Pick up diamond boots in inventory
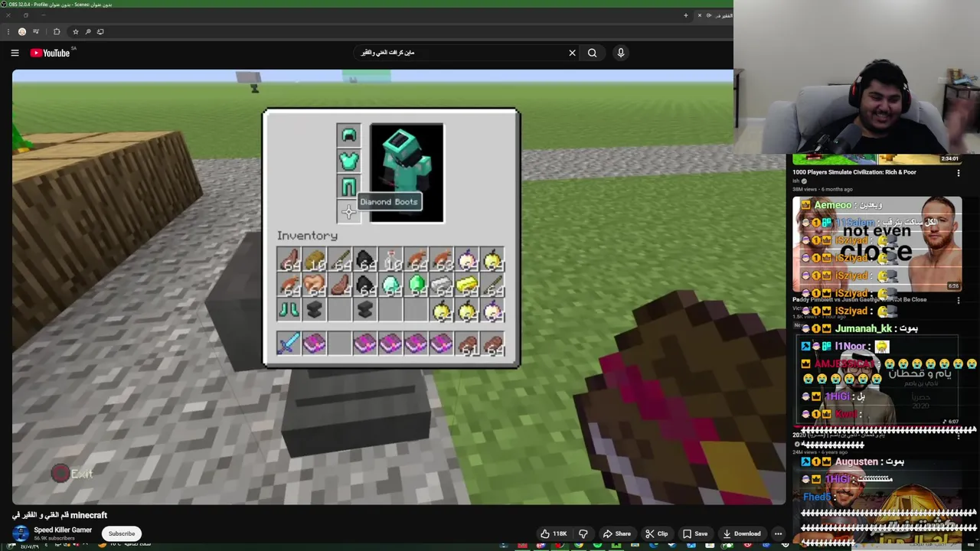The width and height of the screenshot is (980, 551). [x=289, y=311]
